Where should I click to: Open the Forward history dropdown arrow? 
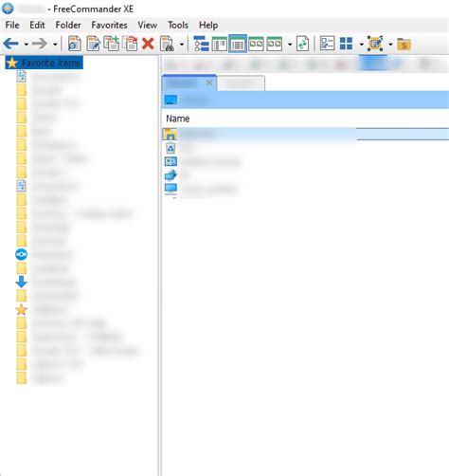pos(55,45)
